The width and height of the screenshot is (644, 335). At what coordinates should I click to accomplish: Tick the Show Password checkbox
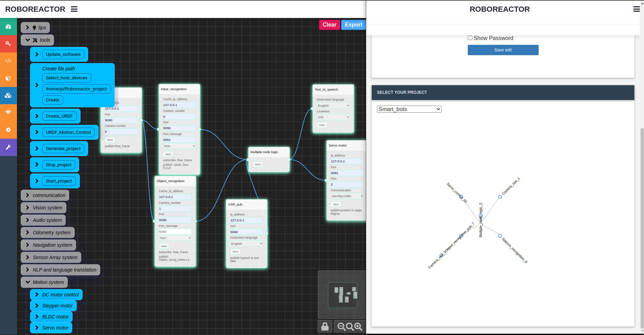pos(470,38)
